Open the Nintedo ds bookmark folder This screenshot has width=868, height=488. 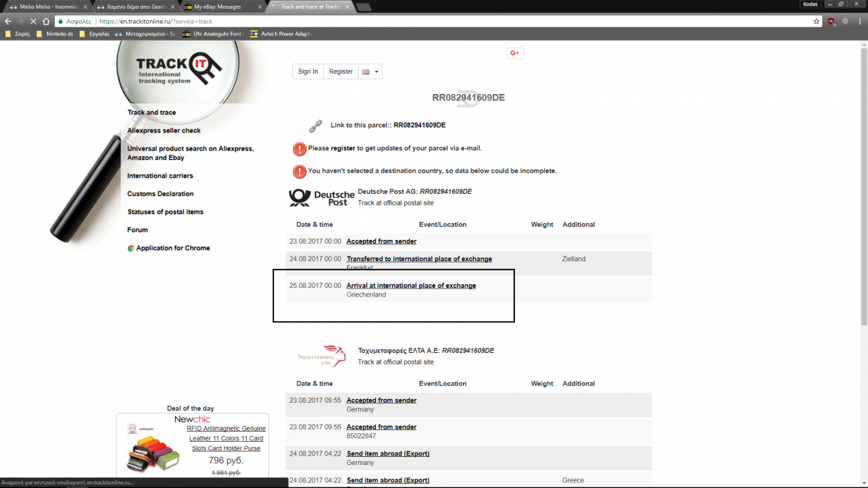tap(54, 33)
